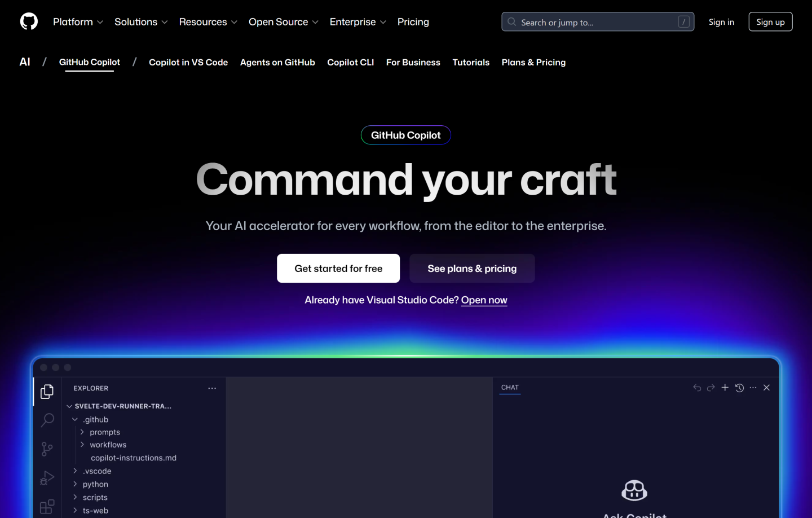Screen dimensions: 812x518
Task: Open the Search icon in the sidebar
Action: 47,420
